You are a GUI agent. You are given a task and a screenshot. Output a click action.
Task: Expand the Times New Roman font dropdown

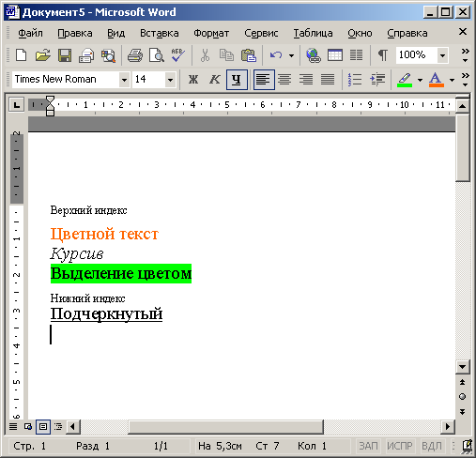coord(124,80)
